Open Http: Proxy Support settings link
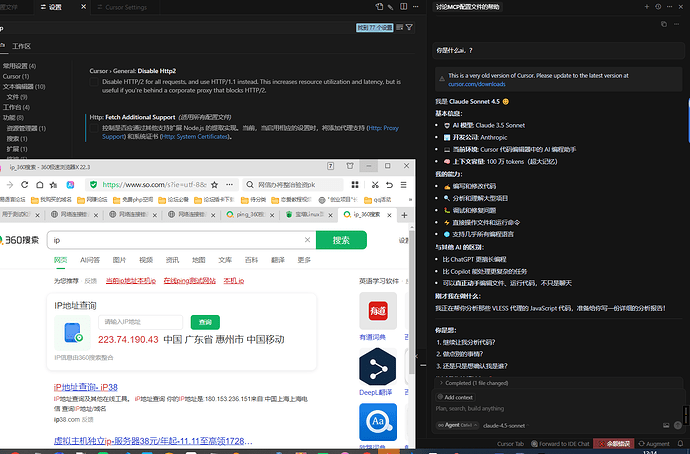690x454 pixels. point(250,132)
